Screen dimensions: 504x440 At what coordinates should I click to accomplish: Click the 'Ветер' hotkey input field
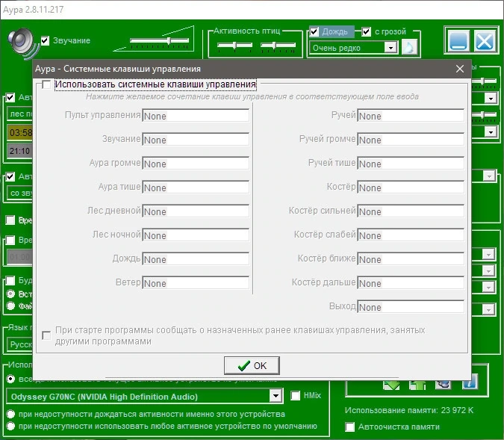[x=196, y=282]
